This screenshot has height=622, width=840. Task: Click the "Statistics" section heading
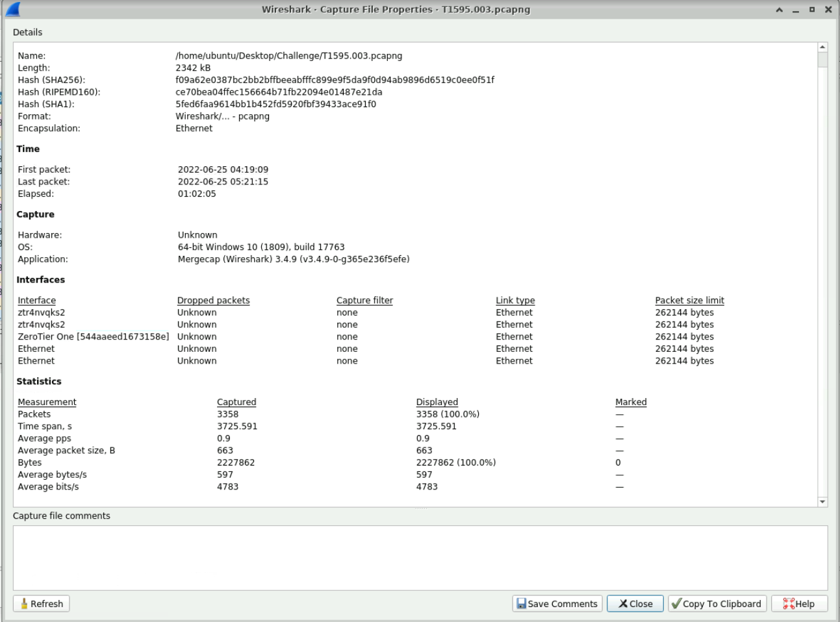(39, 382)
